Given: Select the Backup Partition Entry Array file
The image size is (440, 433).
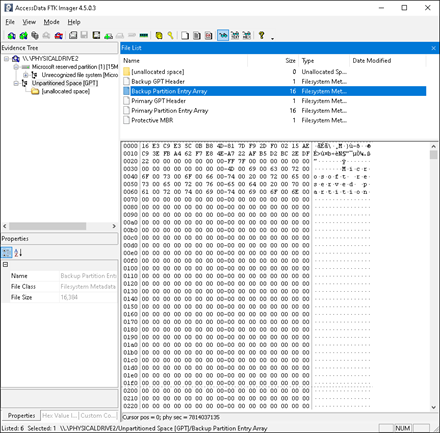Looking at the screenshot, I should pos(274,91).
